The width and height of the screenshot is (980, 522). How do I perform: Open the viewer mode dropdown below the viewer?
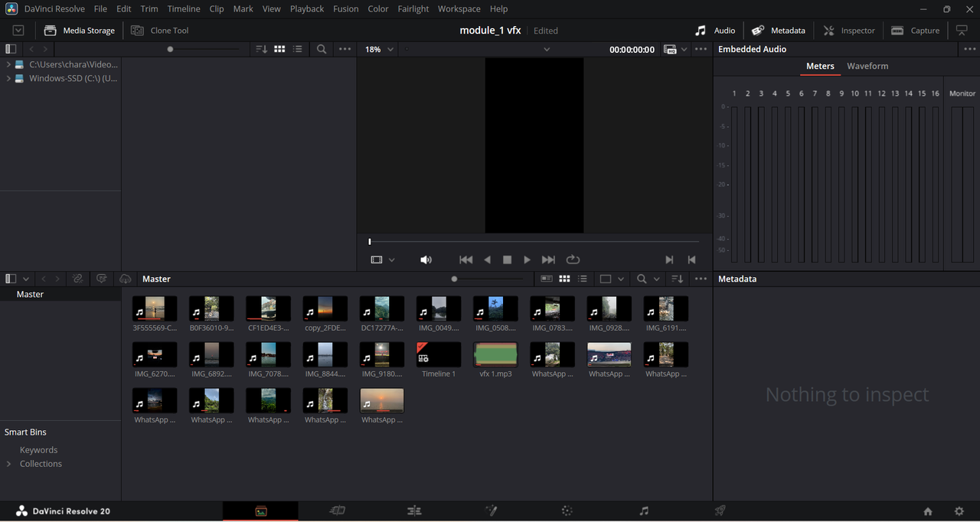(382, 260)
